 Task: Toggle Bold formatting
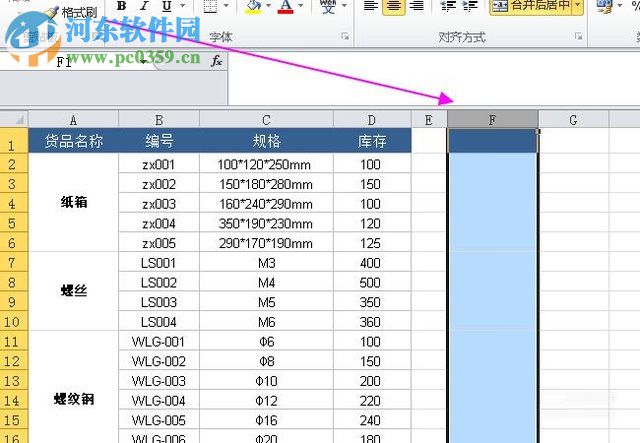[121, 6]
